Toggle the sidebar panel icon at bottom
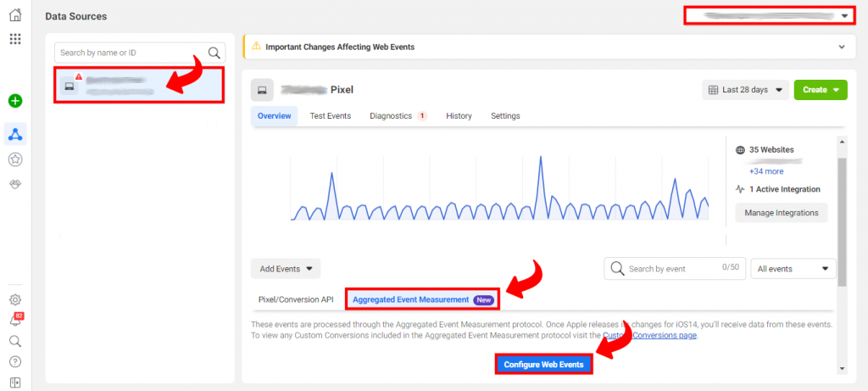Image resolution: width=868 pixels, height=391 pixels. click(x=15, y=383)
